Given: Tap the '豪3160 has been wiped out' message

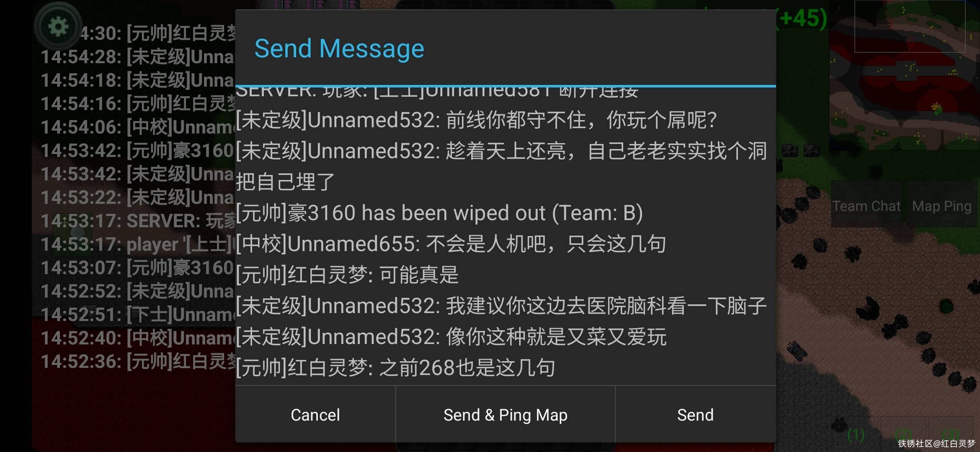Looking at the screenshot, I should coord(439,213).
